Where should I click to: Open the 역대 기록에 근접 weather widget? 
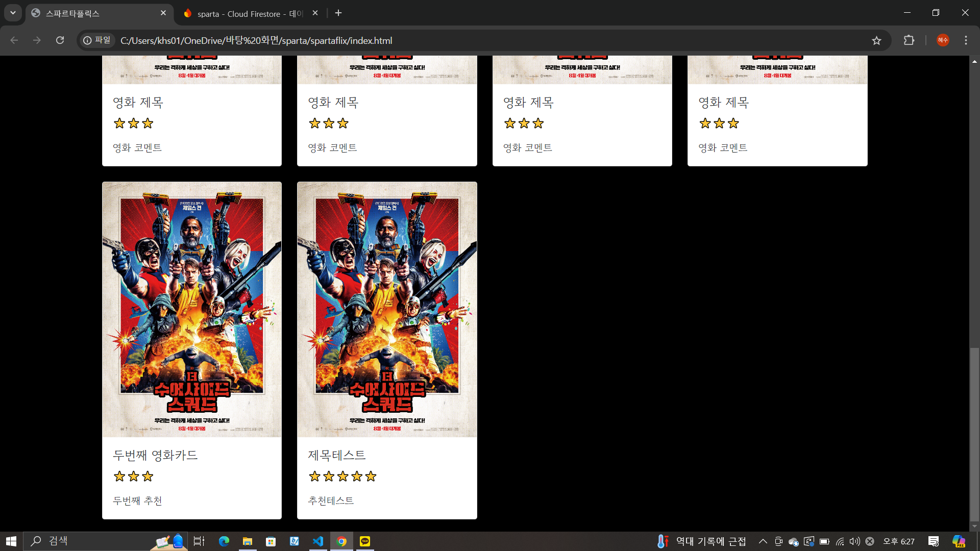click(x=702, y=541)
